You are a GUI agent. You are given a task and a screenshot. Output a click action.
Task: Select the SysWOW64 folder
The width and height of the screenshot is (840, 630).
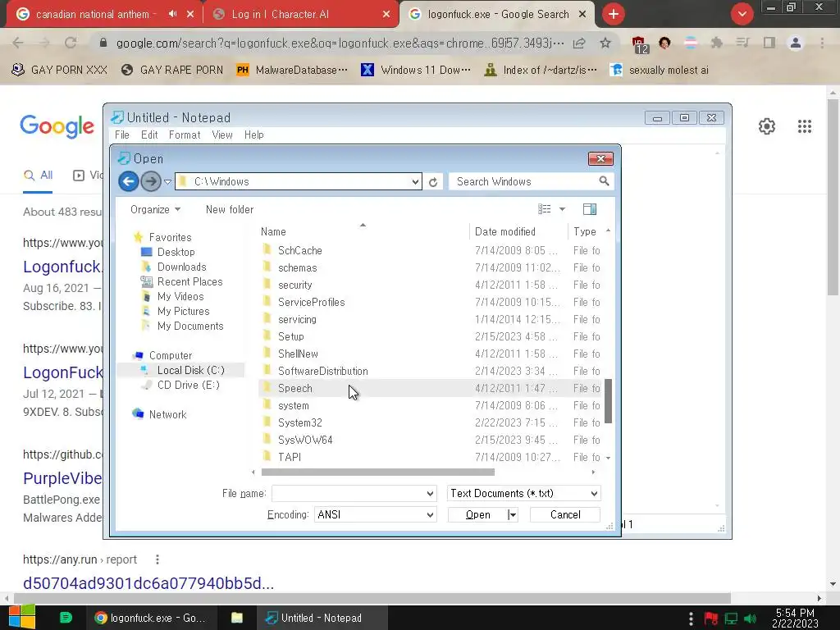(x=305, y=440)
